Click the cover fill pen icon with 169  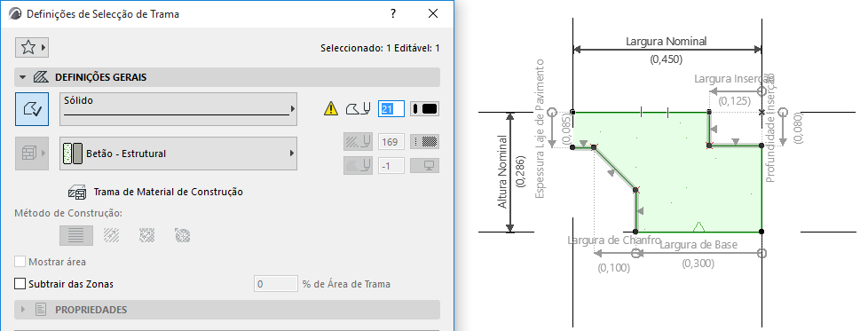[x=358, y=142]
